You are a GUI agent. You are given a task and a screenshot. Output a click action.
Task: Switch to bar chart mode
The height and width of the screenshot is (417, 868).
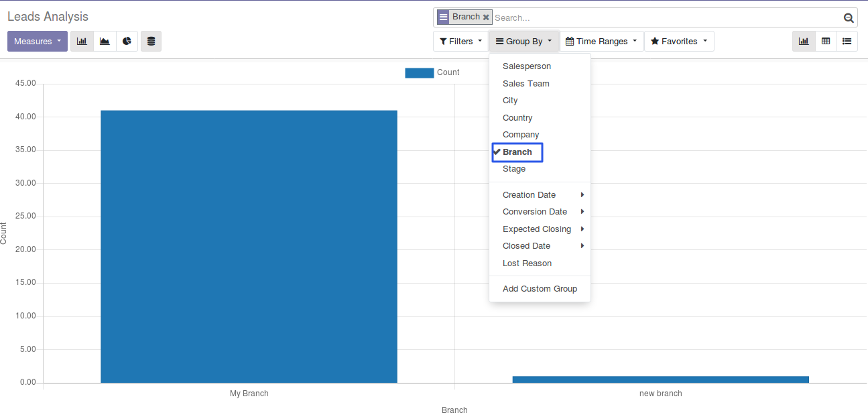pos(82,42)
